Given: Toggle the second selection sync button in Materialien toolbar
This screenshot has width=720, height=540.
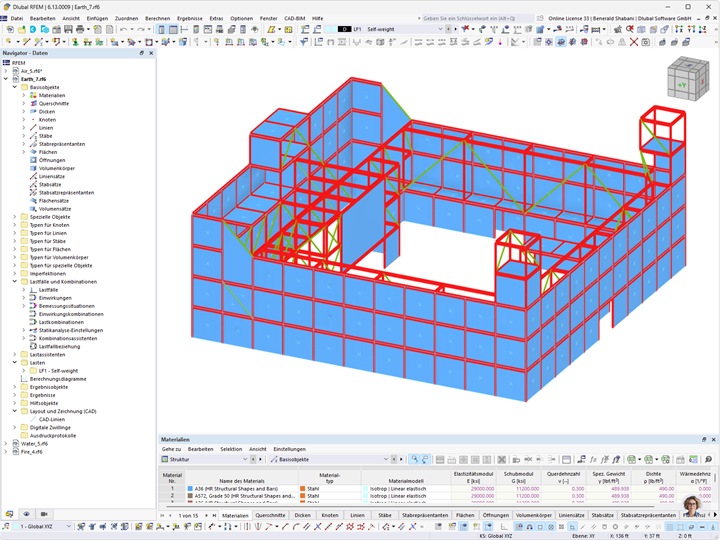Looking at the screenshot, I should click(x=426, y=459).
